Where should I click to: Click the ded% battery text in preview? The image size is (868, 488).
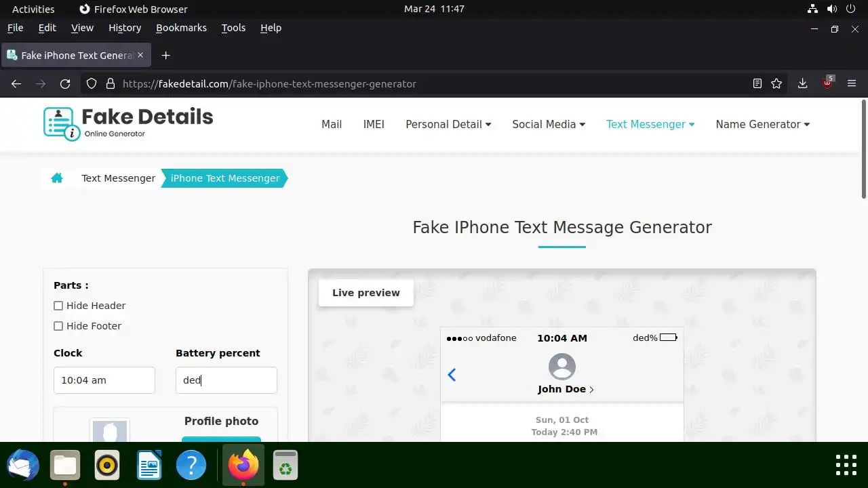645,338
